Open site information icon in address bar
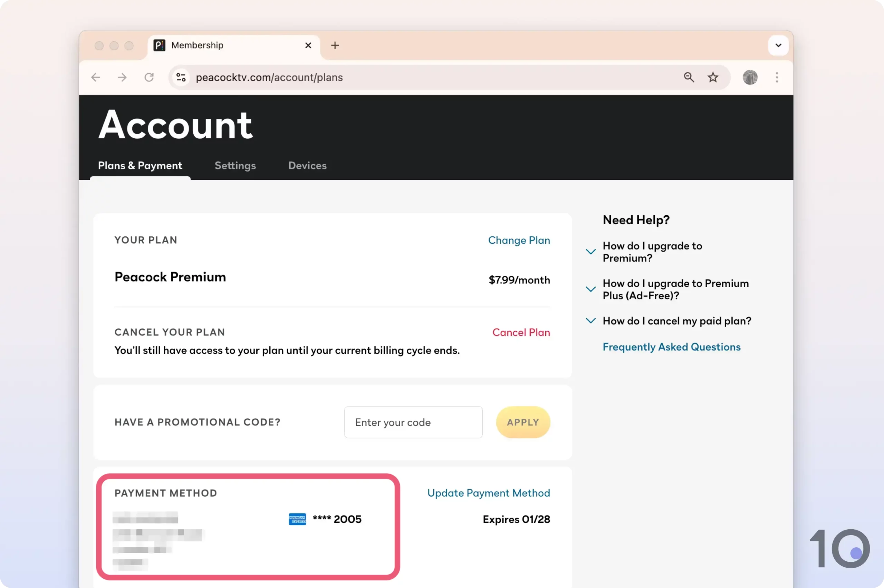 coord(181,77)
